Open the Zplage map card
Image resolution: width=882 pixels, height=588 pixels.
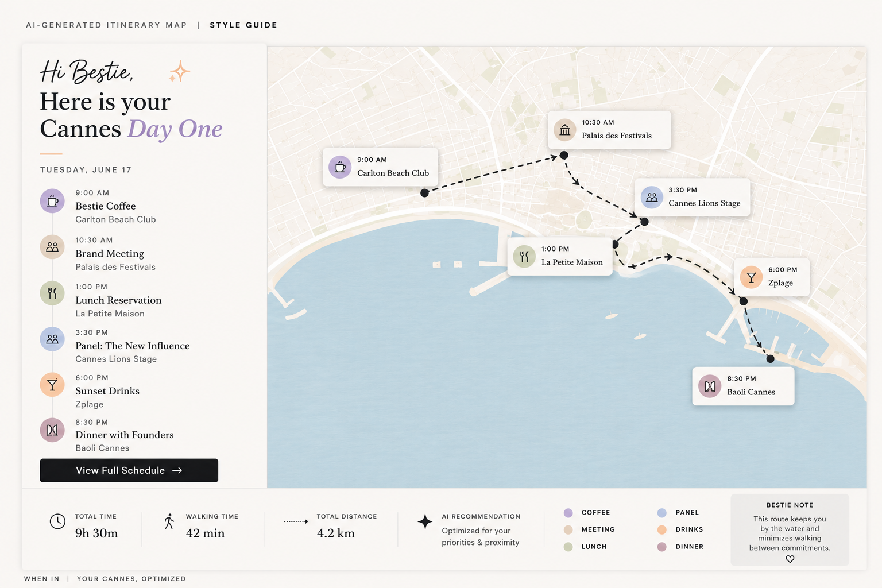tap(772, 277)
